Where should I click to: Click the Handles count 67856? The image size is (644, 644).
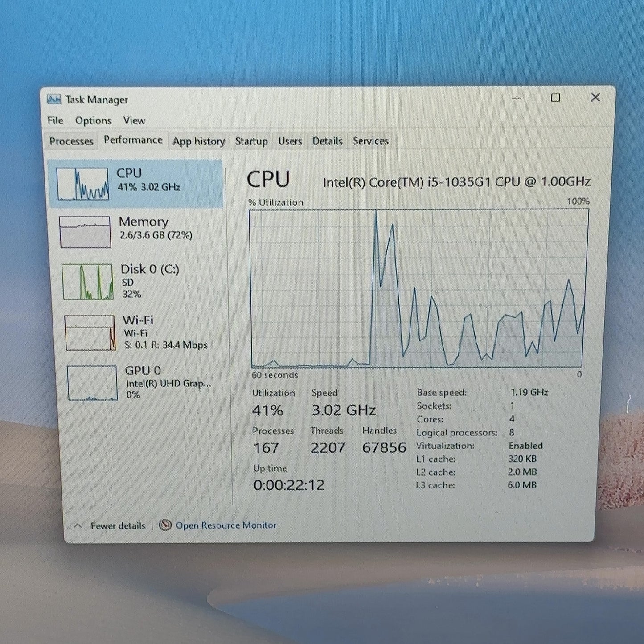click(384, 447)
